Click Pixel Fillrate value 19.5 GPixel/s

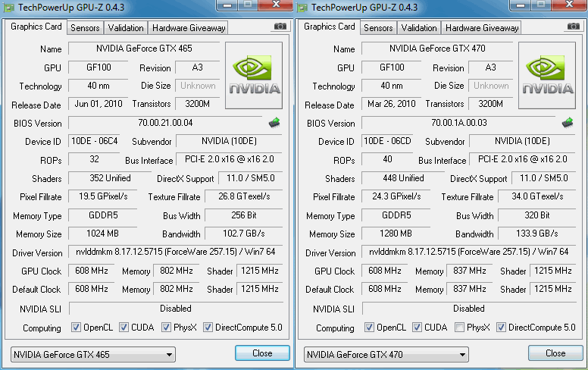(x=103, y=196)
